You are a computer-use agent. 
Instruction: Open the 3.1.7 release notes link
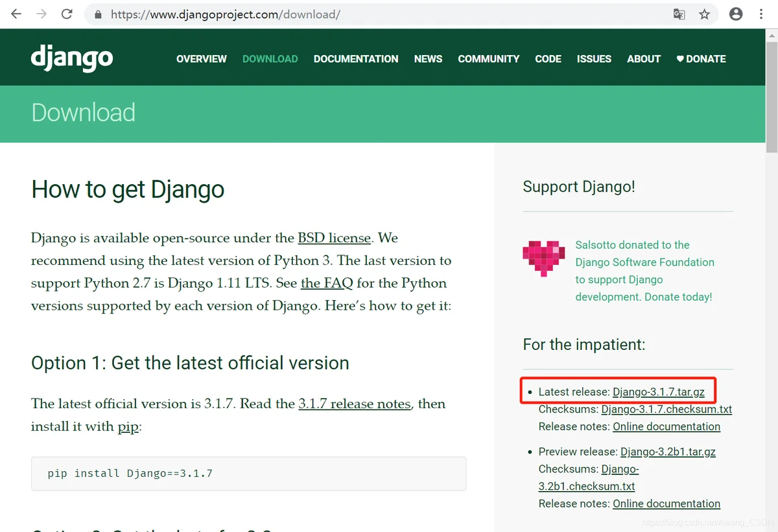[x=355, y=404]
